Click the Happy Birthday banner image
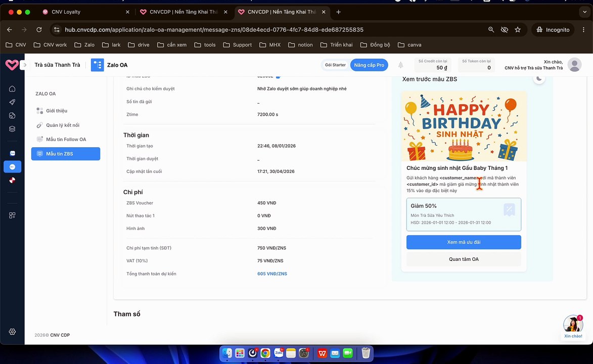593x364 pixels. coord(464,126)
